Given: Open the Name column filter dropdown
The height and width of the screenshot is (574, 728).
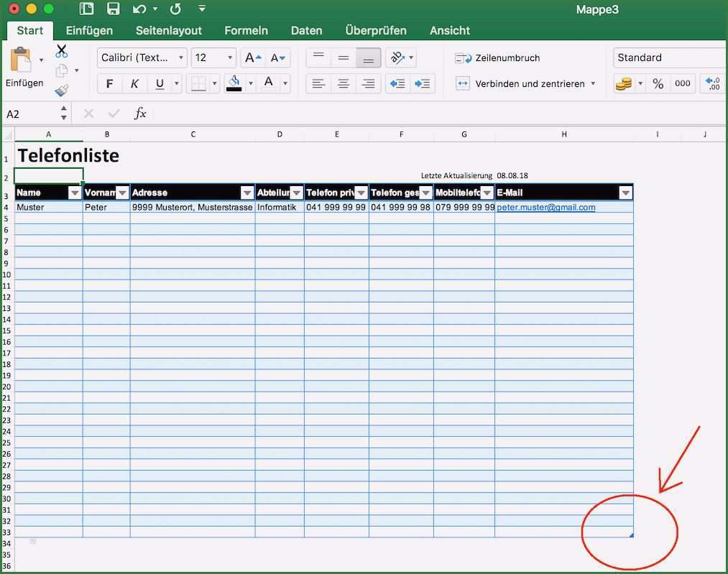Looking at the screenshot, I should 75,193.
